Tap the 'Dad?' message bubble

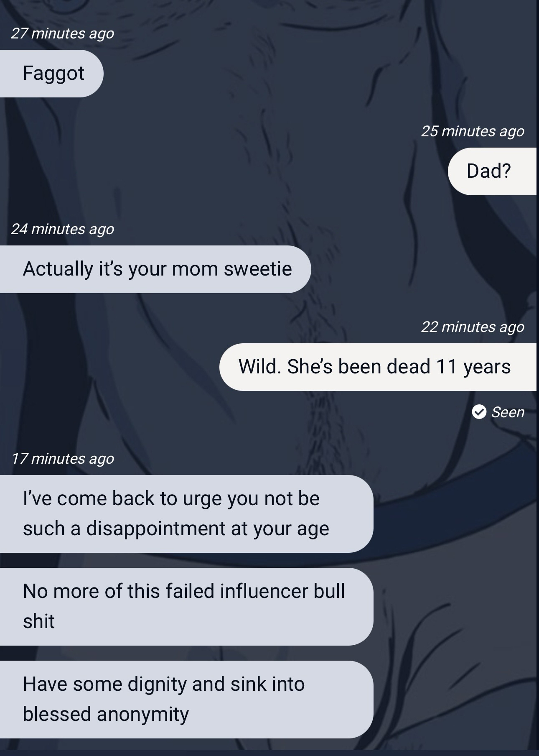(x=492, y=171)
